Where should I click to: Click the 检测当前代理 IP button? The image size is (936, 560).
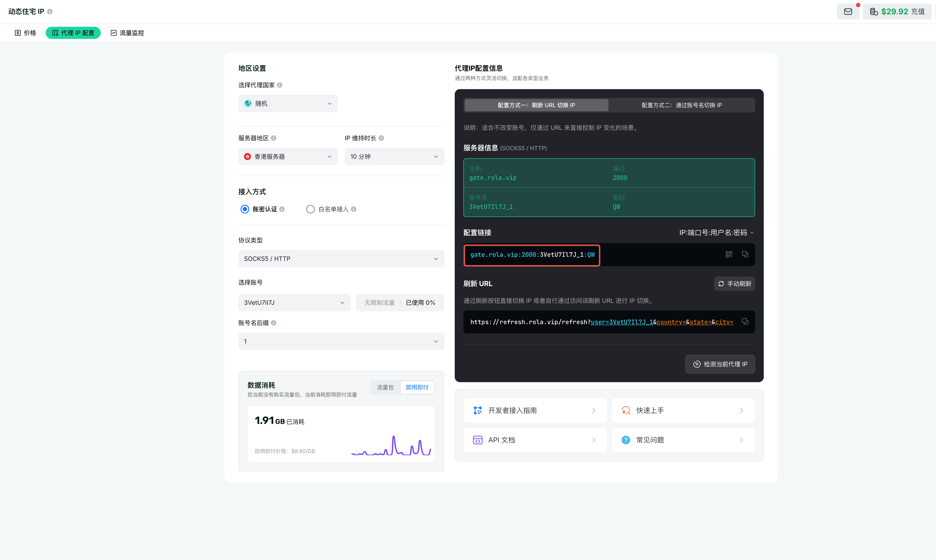pyautogui.click(x=720, y=364)
